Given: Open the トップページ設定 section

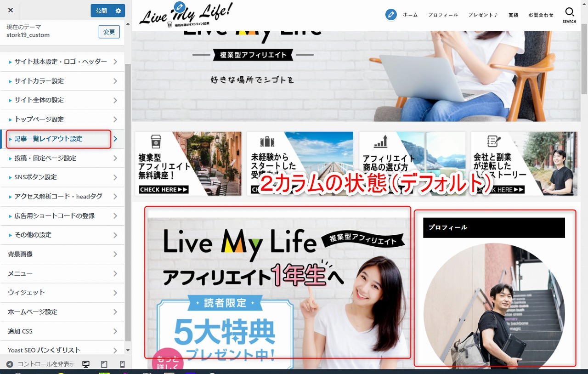Looking at the screenshot, I should coord(62,119).
